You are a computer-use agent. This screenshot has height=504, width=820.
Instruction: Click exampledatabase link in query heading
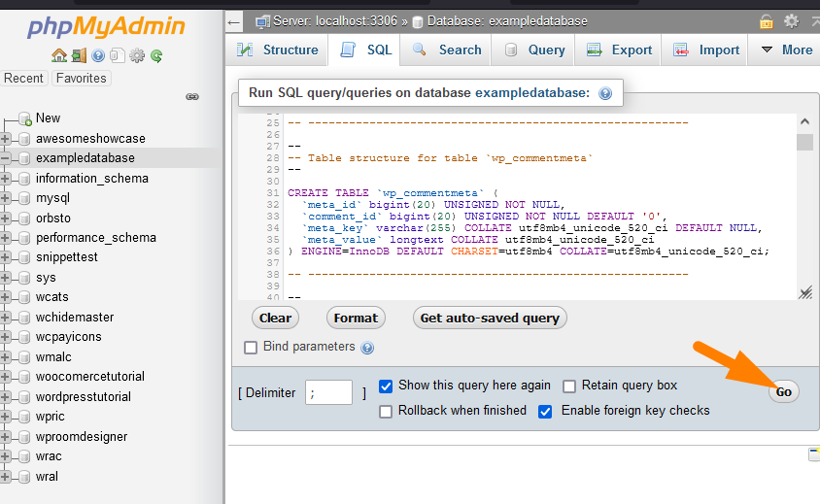pos(531,93)
